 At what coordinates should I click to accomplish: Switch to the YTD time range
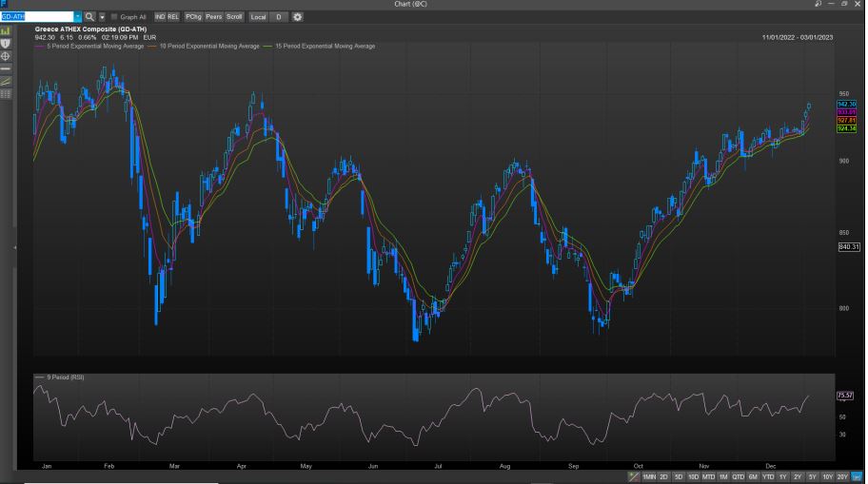tap(767, 475)
